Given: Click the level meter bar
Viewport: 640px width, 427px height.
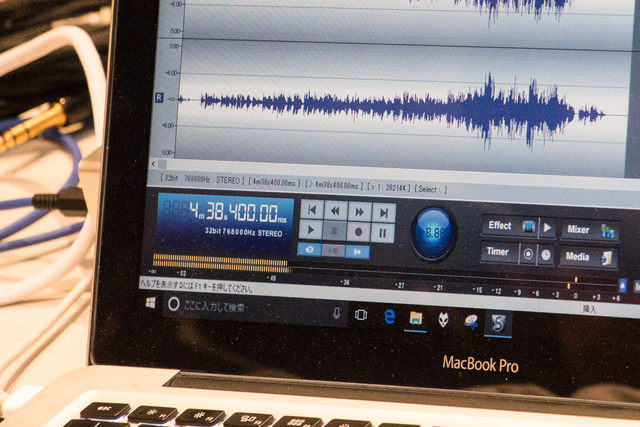Looking at the screenshot, I should click(x=220, y=263).
